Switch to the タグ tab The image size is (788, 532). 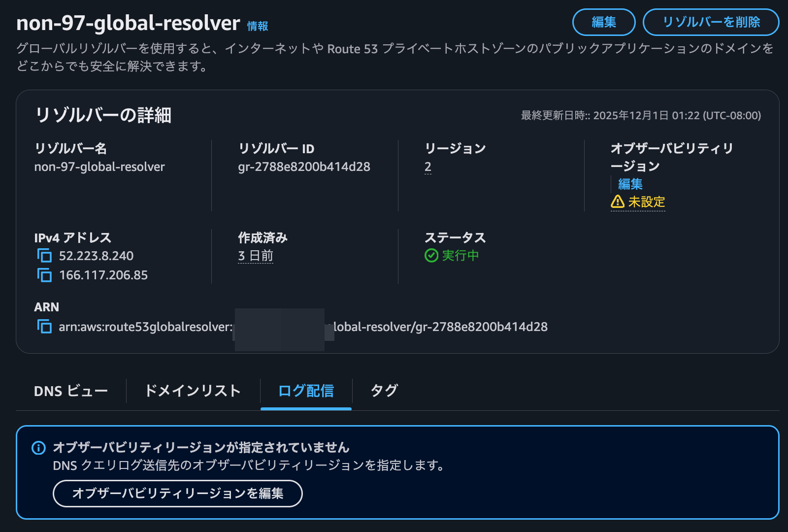click(x=384, y=391)
